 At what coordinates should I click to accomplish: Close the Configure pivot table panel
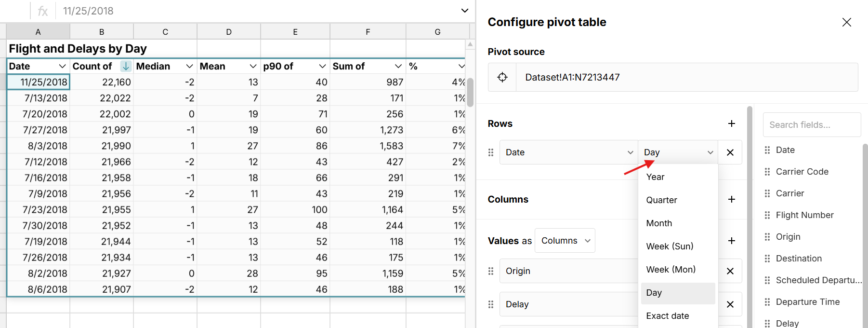[846, 22]
